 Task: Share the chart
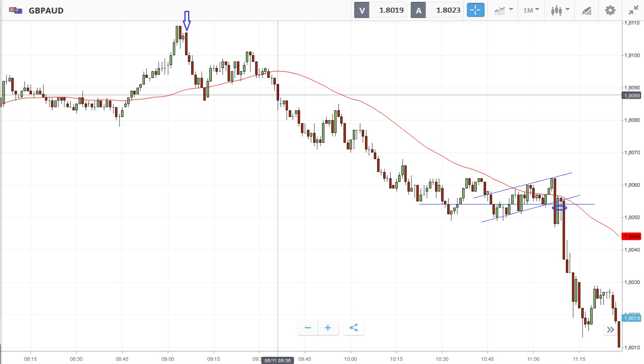point(353,328)
